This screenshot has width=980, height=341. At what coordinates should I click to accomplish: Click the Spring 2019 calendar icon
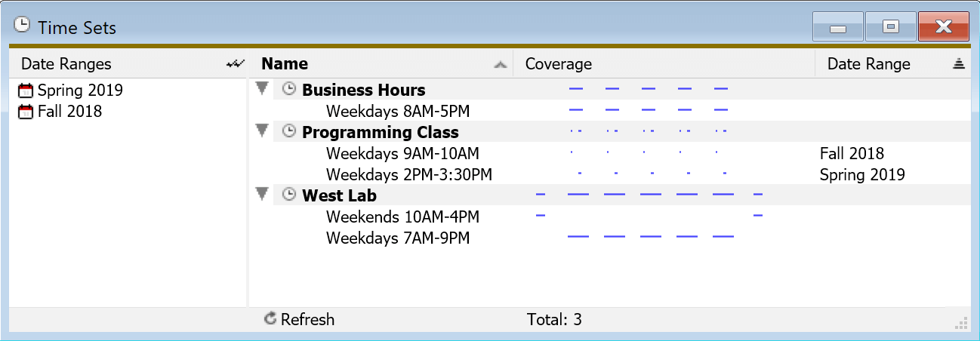(x=26, y=91)
